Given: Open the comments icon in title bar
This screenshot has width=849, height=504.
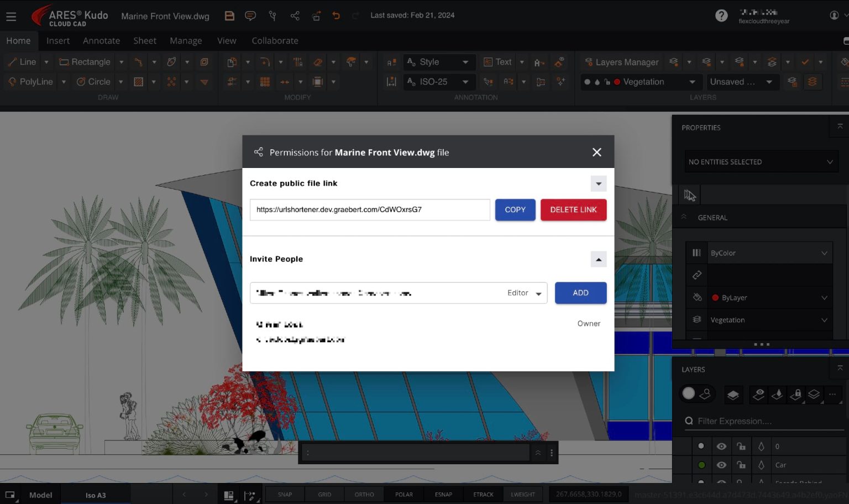Looking at the screenshot, I should [x=250, y=15].
